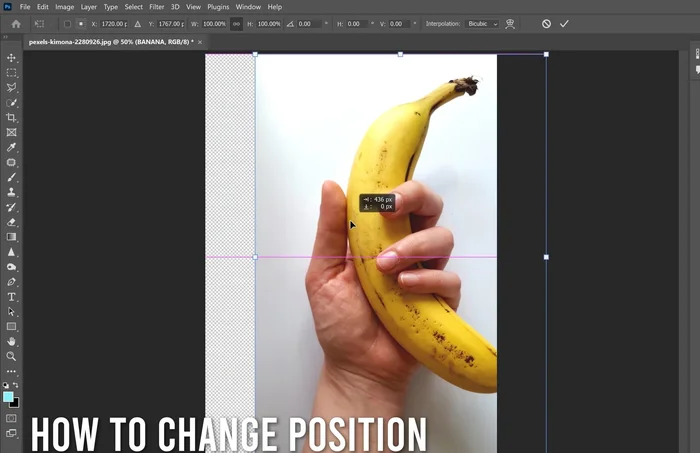This screenshot has width=700, height=453.
Task: Open the Layer menu
Action: point(89,7)
